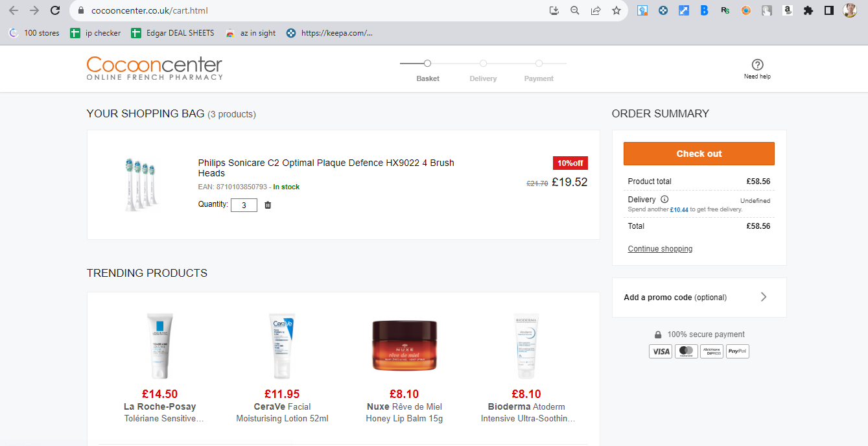
Task: Go to the Payment step
Action: (x=539, y=71)
